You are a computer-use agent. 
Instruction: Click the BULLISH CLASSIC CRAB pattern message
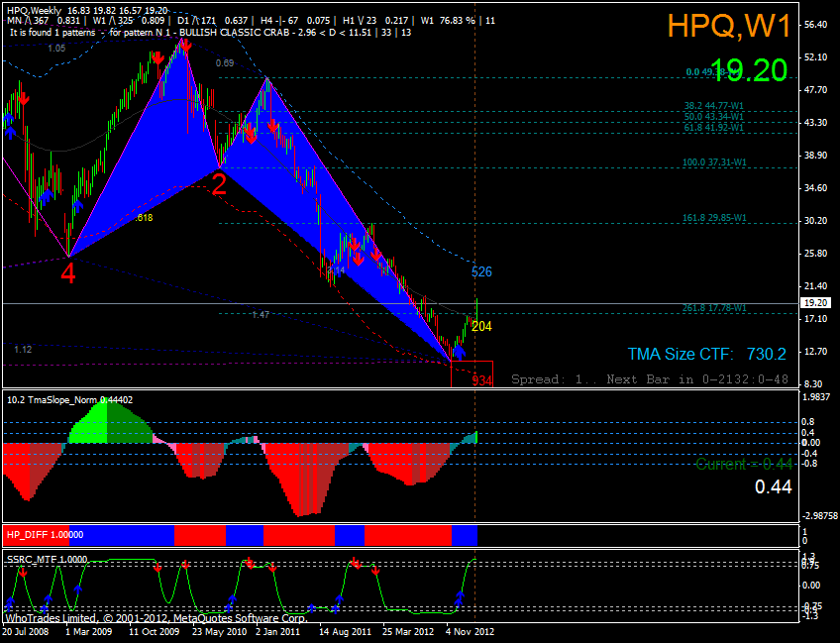click(211, 33)
